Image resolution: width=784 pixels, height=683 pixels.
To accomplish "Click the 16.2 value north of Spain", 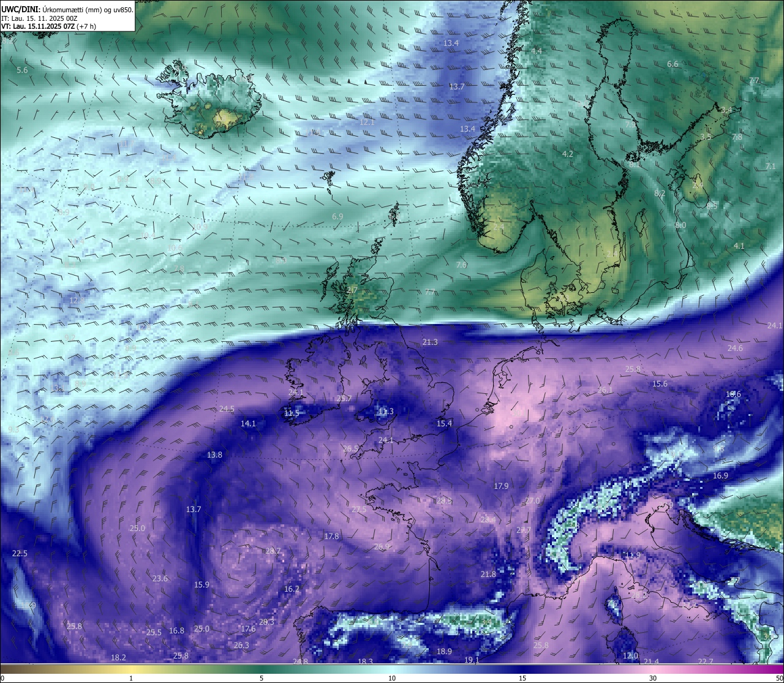I will coord(292,589).
